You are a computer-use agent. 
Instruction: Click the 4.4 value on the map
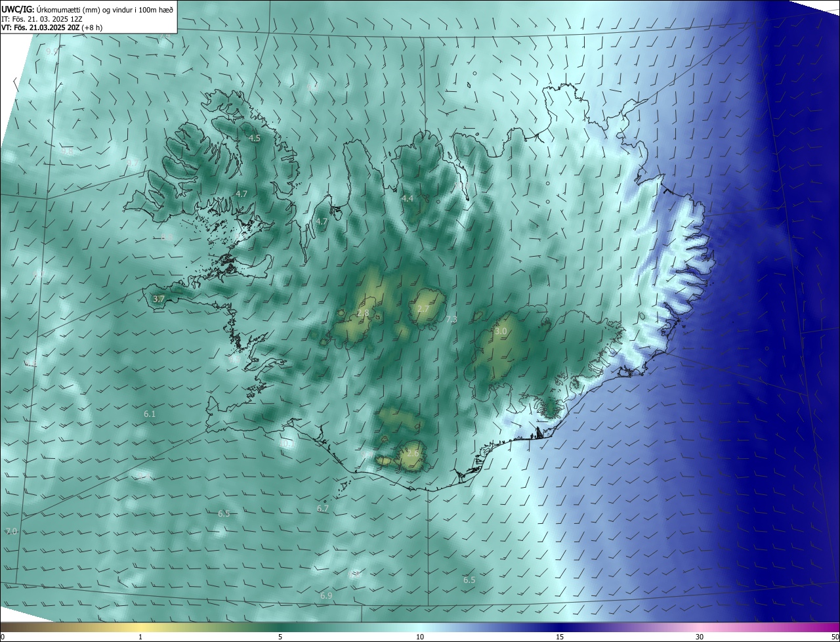[408, 198]
